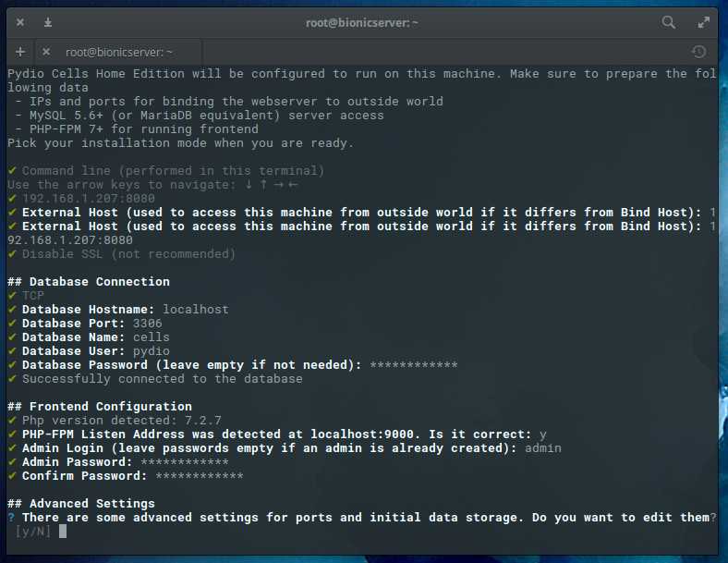Image resolution: width=728 pixels, height=563 pixels.
Task: Click 'Command line (performed in this terminal)' text
Action: click(173, 171)
